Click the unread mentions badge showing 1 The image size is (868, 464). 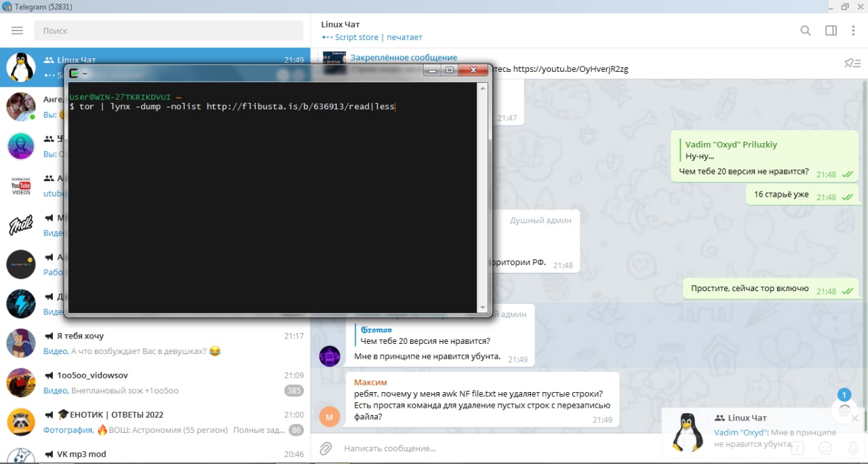pos(844,395)
